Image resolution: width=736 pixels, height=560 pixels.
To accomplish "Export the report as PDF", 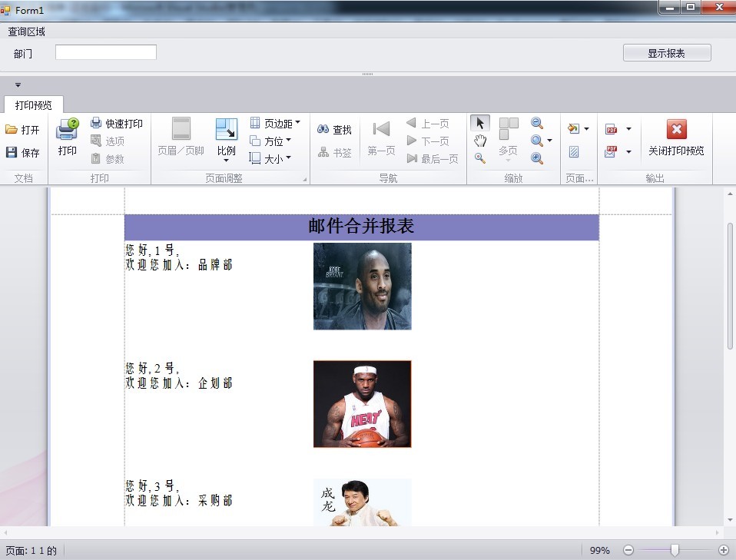I will (611, 129).
